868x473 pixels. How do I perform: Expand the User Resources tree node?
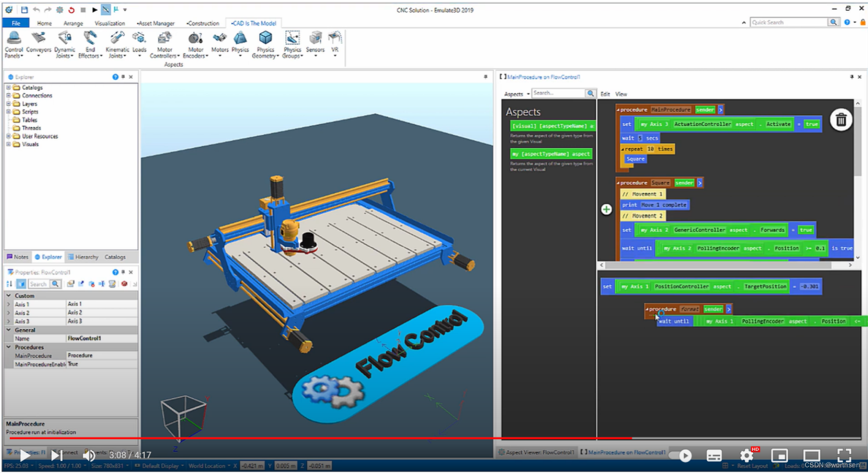(8, 136)
